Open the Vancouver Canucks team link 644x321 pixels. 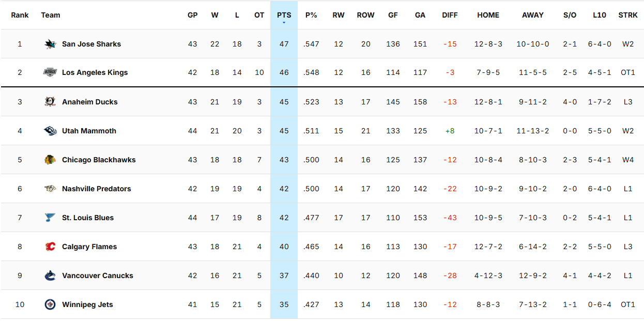[x=97, y=276]
